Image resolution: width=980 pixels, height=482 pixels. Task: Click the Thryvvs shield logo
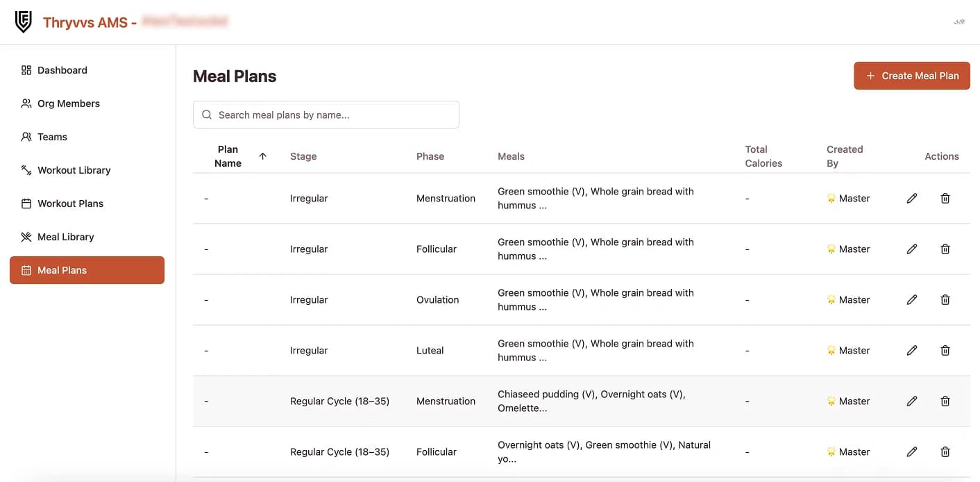(24, 22)
